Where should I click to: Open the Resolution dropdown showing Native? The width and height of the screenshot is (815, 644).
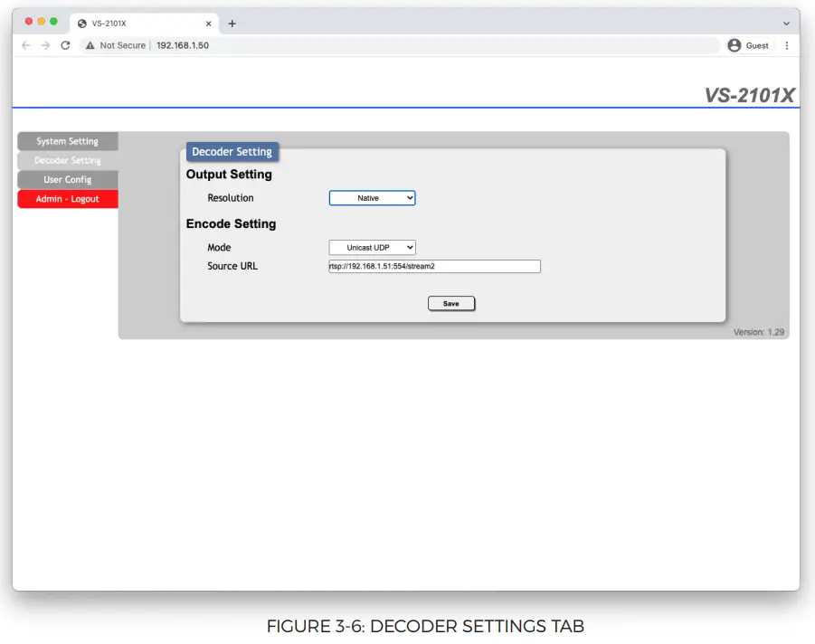372,197
